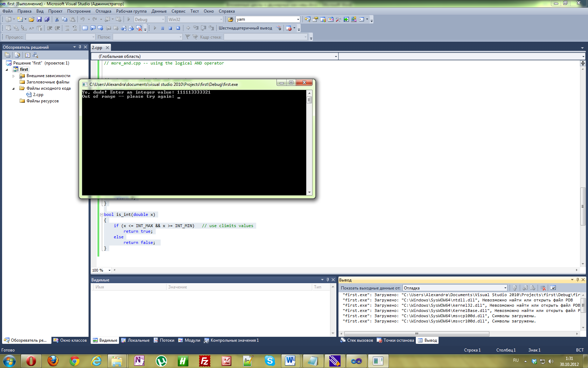The image size is (588, 368).
Task: Click Show All Files icon in Solution Explorer
Action: pyautogui.click(x=17, y=55)
